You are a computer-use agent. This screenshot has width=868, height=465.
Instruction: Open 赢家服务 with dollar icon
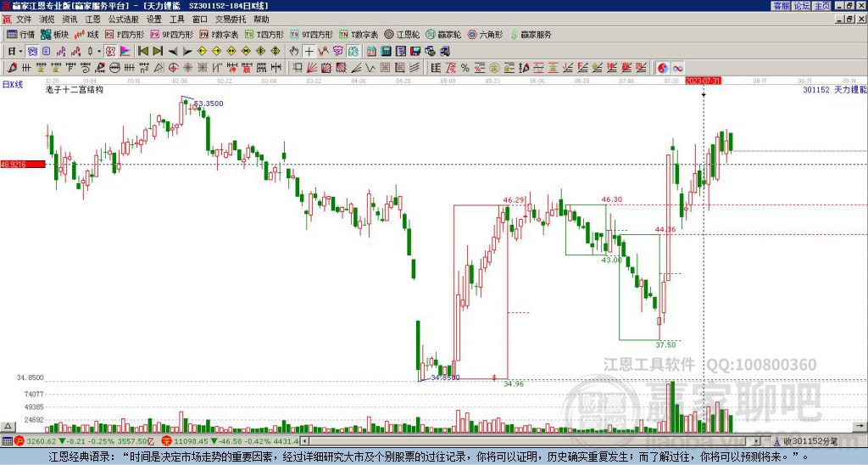531,34
